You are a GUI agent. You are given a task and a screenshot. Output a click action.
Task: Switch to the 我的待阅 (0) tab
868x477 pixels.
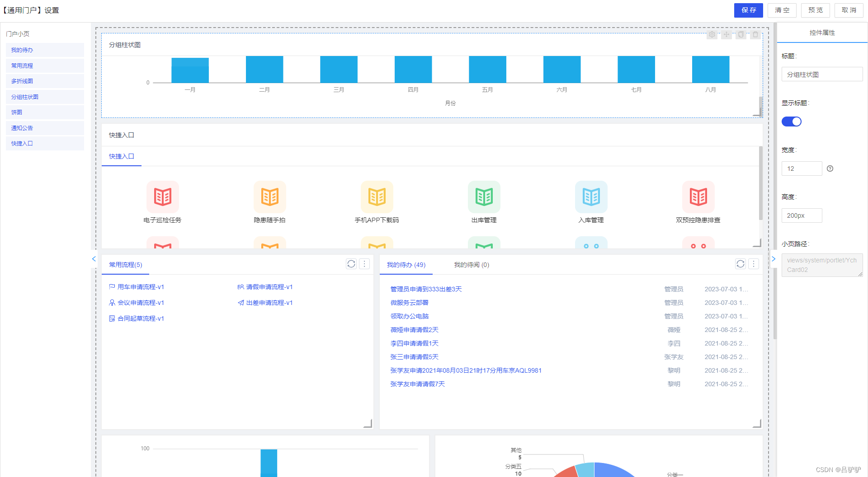coord(472,265)
